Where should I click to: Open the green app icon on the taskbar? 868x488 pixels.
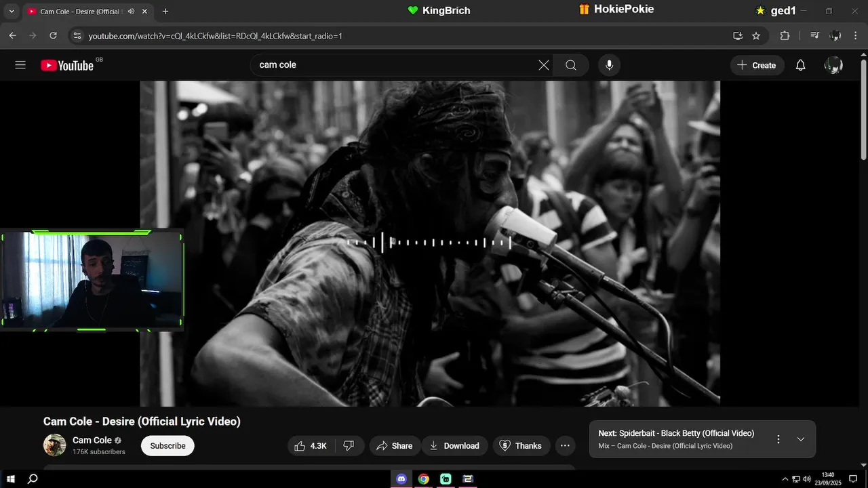[x=446, y=479]
